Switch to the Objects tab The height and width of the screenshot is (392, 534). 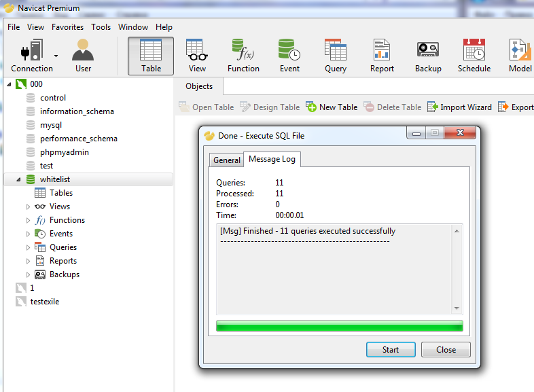click(199, 86)
